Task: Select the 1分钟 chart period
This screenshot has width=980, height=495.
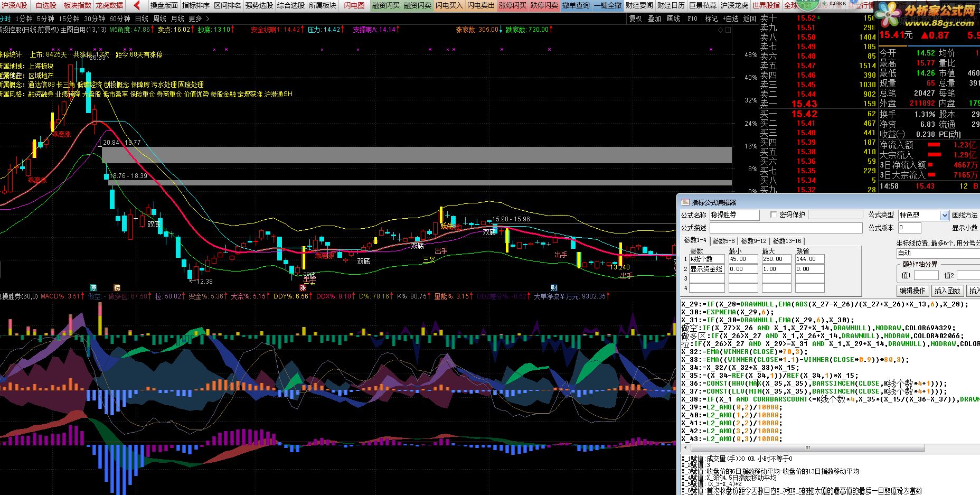Action: tap(24, 18)
